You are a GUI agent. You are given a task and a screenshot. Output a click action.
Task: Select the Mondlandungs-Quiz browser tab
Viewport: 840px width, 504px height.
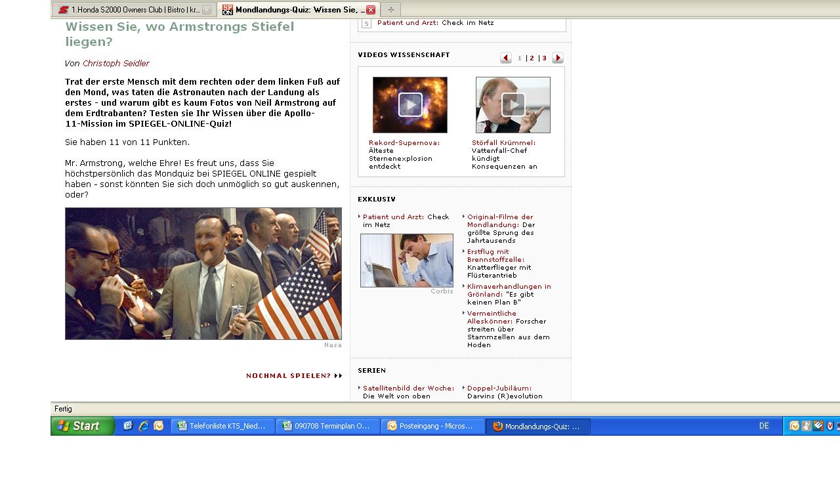click(293, 10)
